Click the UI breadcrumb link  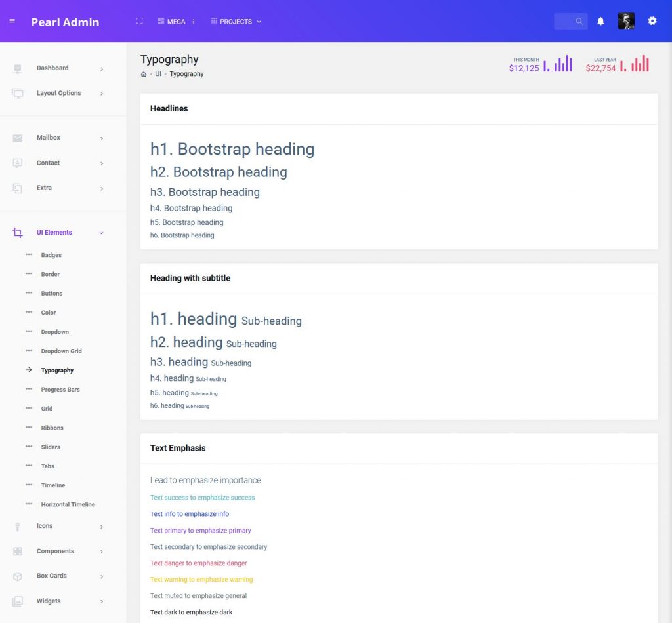pyautogui.click(x=158, y=74)
